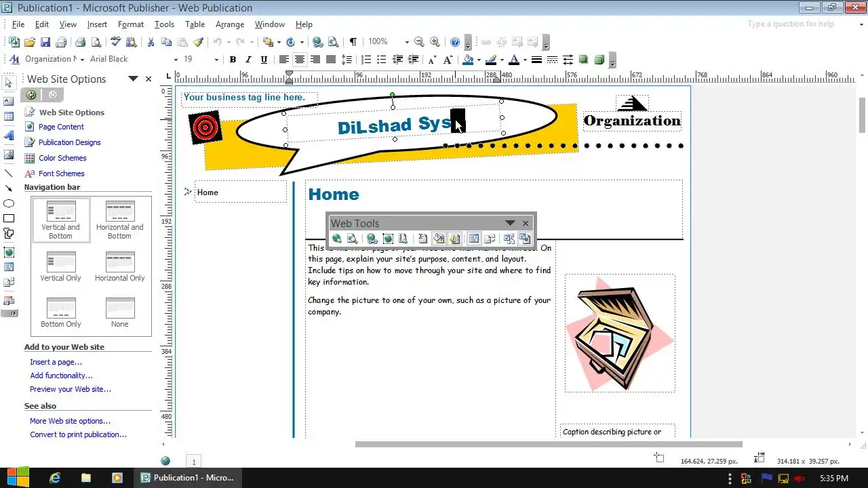Open the Font size dropdown
This screenshot has width=868, height=488.
tap(216, 60)
